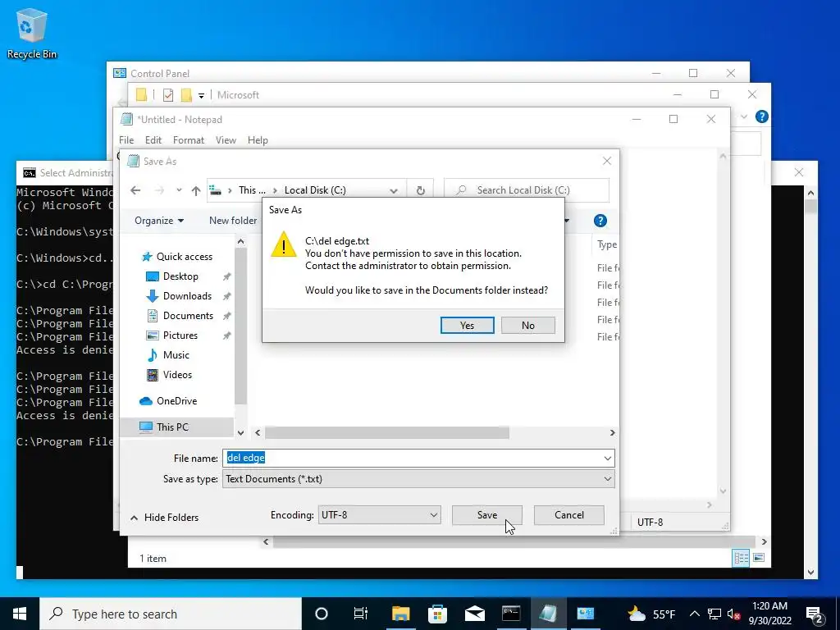The width and height of the screenshot is (840, 630).
Task: Click the Recycle Bin desktop icon
Action: 32,34
